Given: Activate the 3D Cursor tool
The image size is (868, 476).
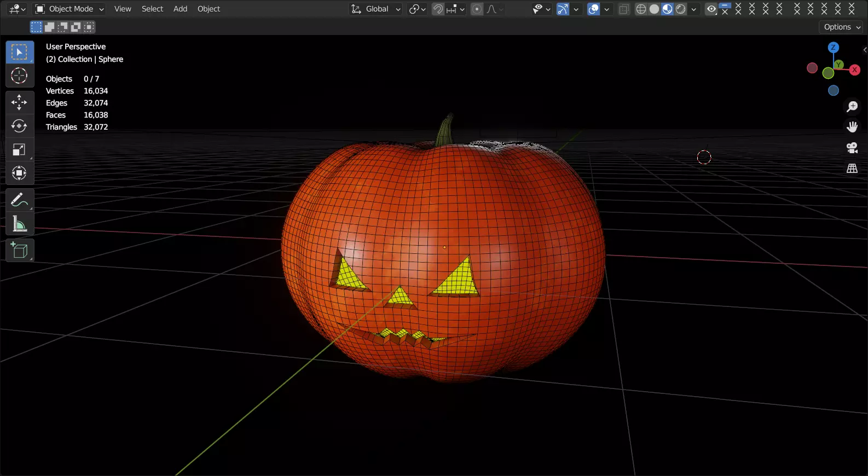Looking at the screenshot, I should point(20,76).
